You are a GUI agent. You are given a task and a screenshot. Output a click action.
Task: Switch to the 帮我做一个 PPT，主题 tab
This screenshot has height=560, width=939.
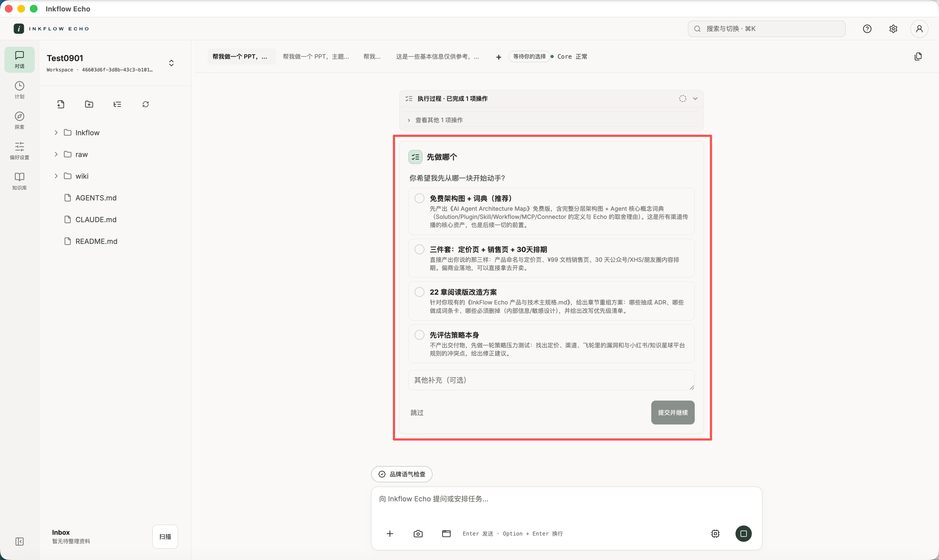[316, 56]
